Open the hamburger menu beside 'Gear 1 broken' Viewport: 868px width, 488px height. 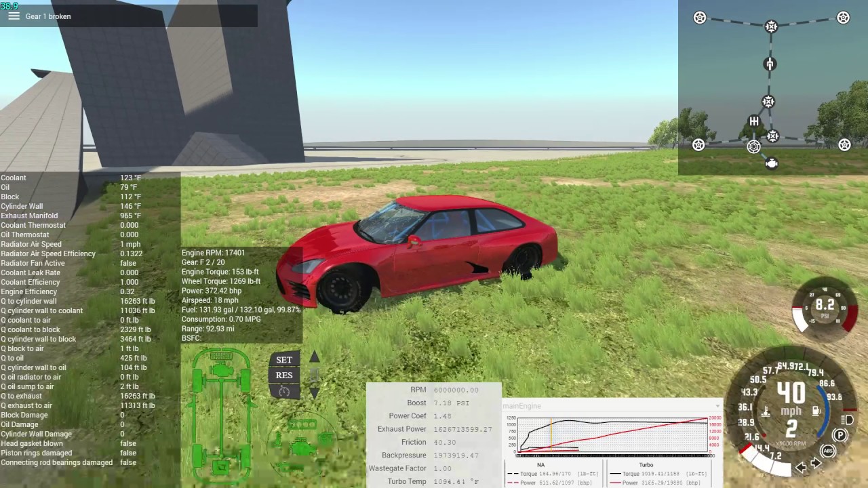(14, 16)
